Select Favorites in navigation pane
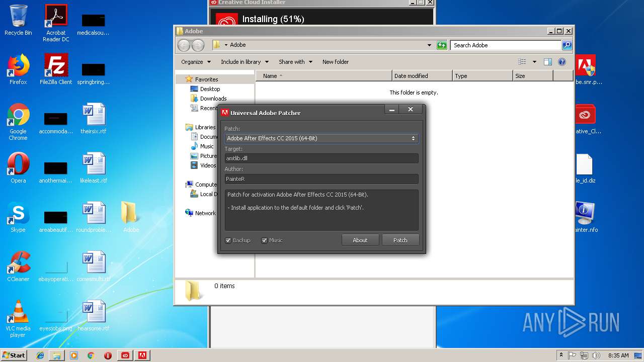 click(206, 79)
